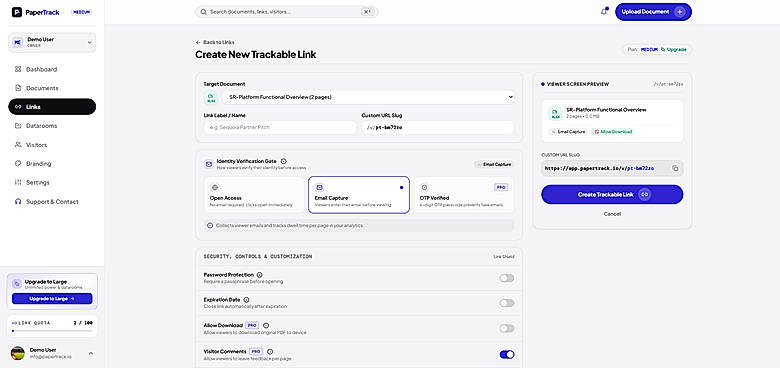Expand the Demo User workspace switcher
The width and height of the screenshot is (780, 368).
(52, 42)
